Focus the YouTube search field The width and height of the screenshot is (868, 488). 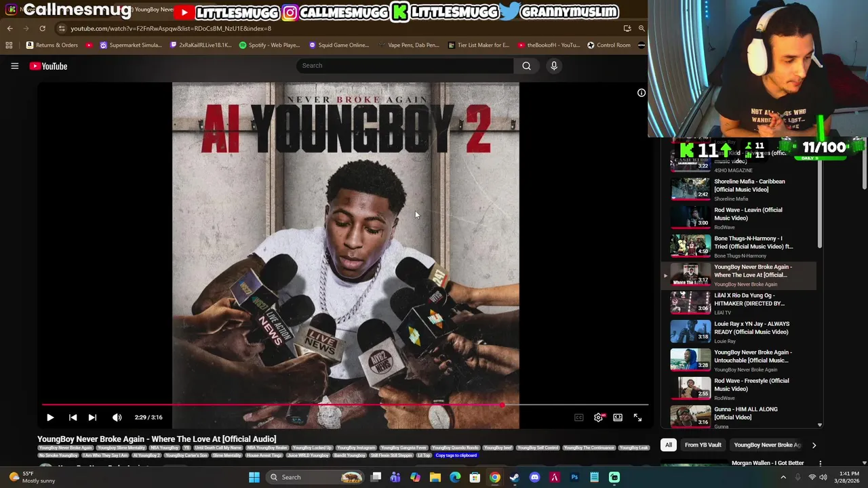[405, 66]
